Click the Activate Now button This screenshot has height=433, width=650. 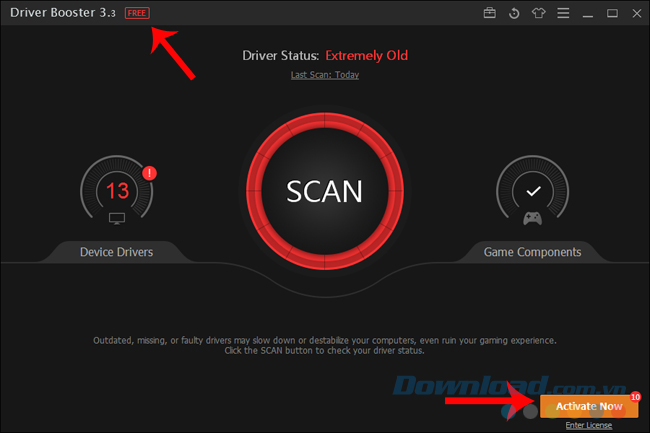(589, 406)
